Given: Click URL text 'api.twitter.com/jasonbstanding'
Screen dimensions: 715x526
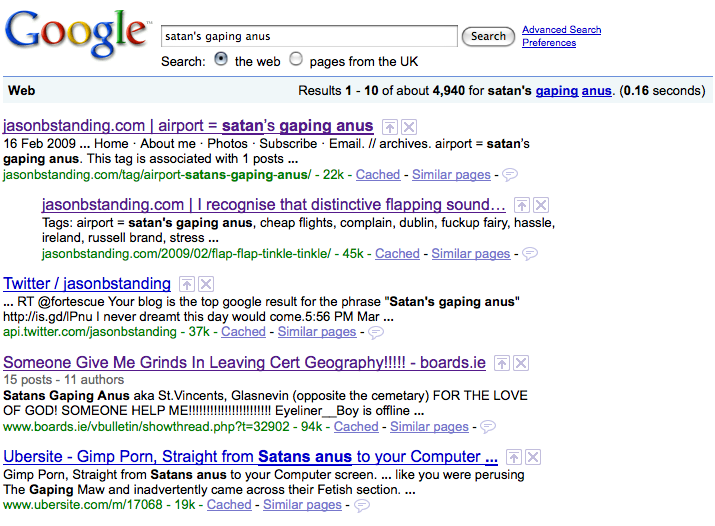Looking at the screenshot, I should click(90, 332).
